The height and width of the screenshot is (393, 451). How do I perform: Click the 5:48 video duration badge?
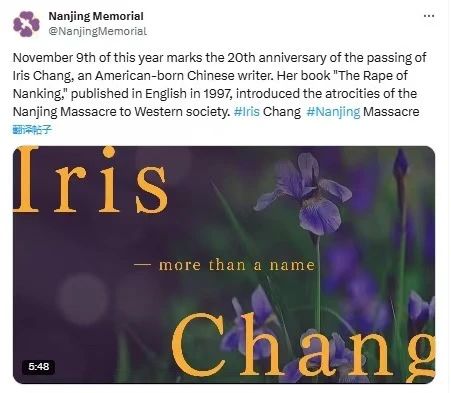coord(38,367)
